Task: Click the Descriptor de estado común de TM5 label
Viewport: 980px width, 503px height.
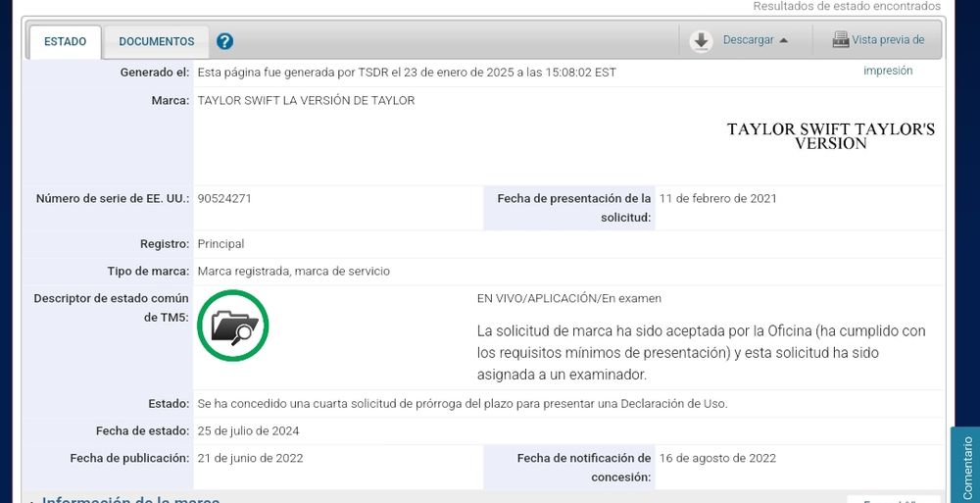Action: click(112, 308)
